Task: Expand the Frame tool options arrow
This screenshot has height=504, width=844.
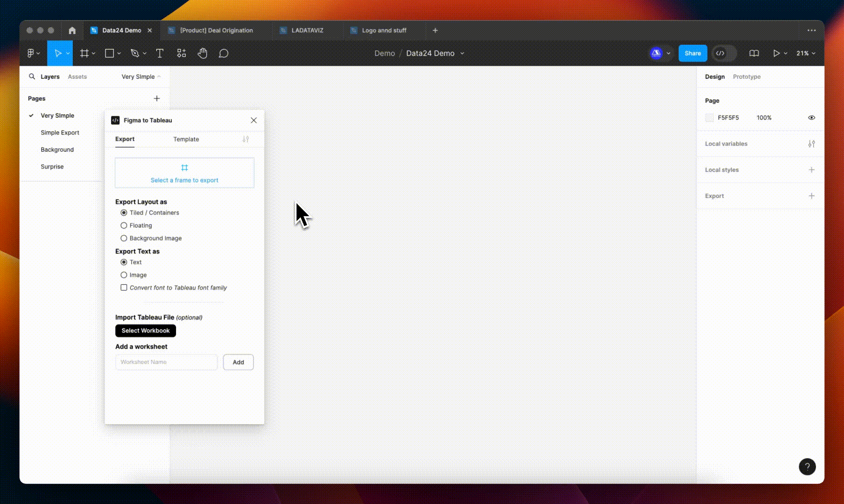Action: click(x=94, y=53)
